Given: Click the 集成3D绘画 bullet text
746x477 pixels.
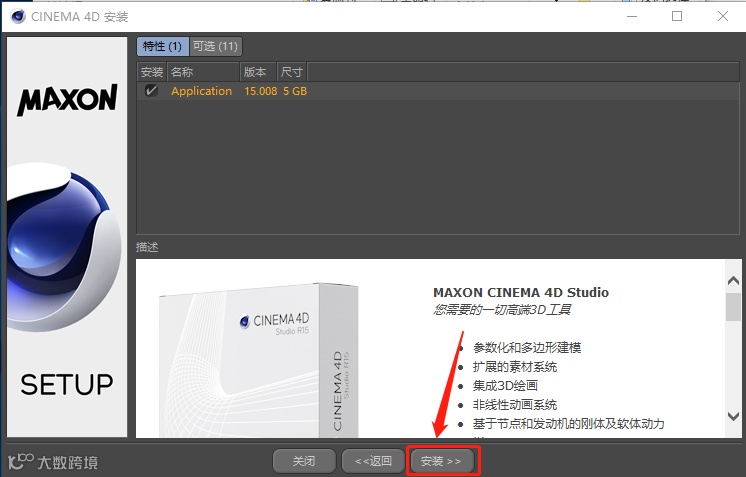Looking at the screenshot, I should click(505, 386).
